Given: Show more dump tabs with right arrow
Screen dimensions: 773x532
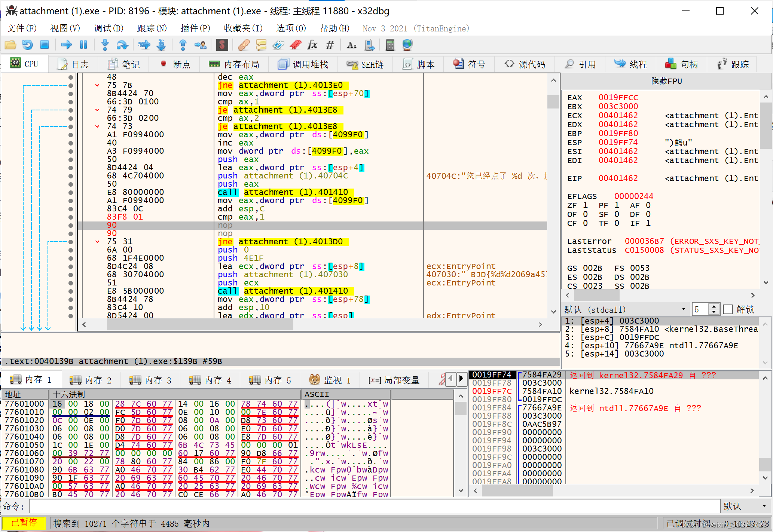Looking at the screenshot, I should tap(461, 379).
